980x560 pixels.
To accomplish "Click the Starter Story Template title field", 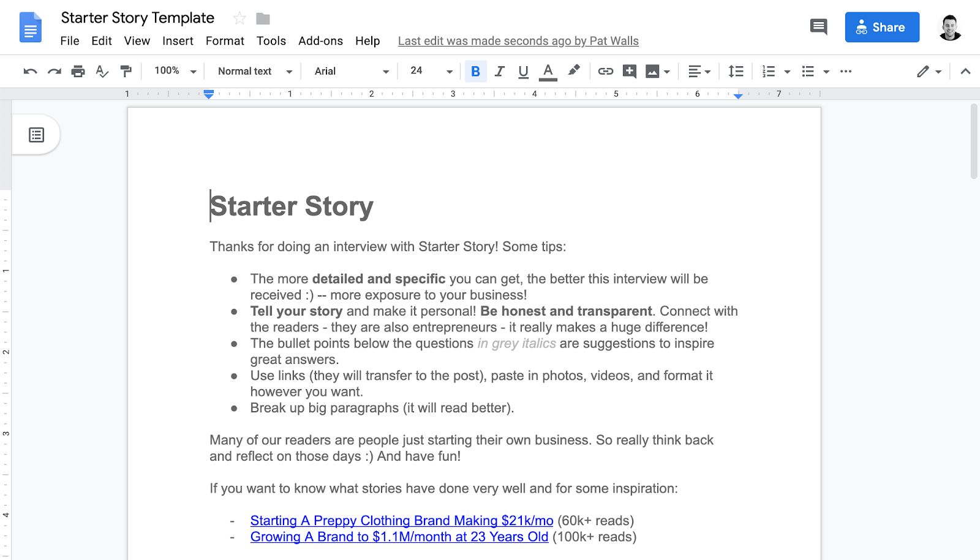I will (x=138, y=18).
